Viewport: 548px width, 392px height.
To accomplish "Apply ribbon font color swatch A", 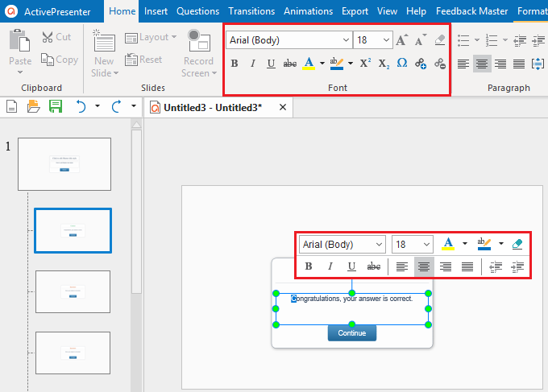I will (309, 64).
